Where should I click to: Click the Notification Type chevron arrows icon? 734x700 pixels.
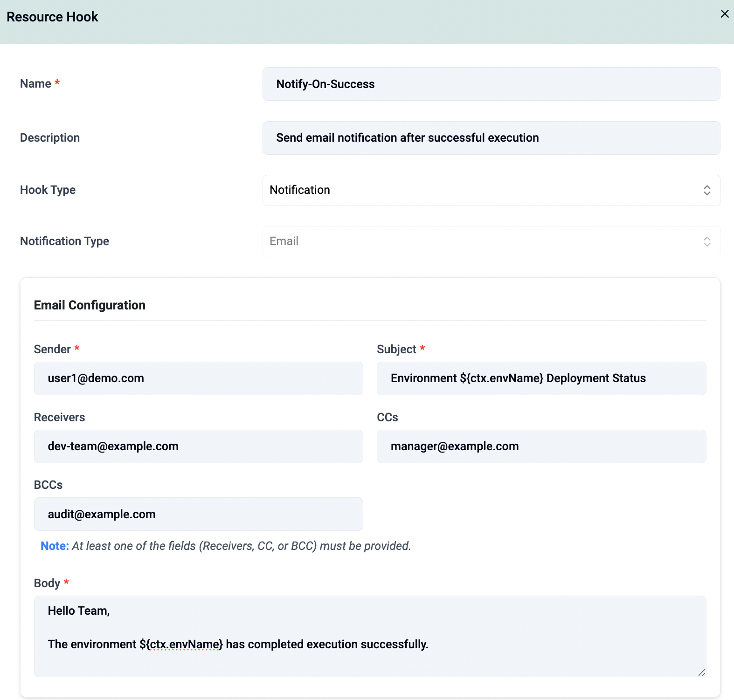pos(706,241)
